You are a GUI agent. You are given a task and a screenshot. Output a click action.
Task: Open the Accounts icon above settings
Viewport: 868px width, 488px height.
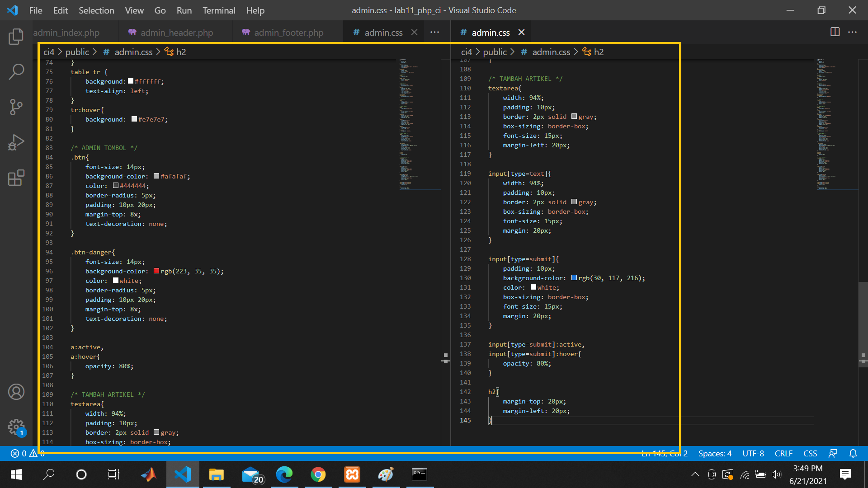16,392
